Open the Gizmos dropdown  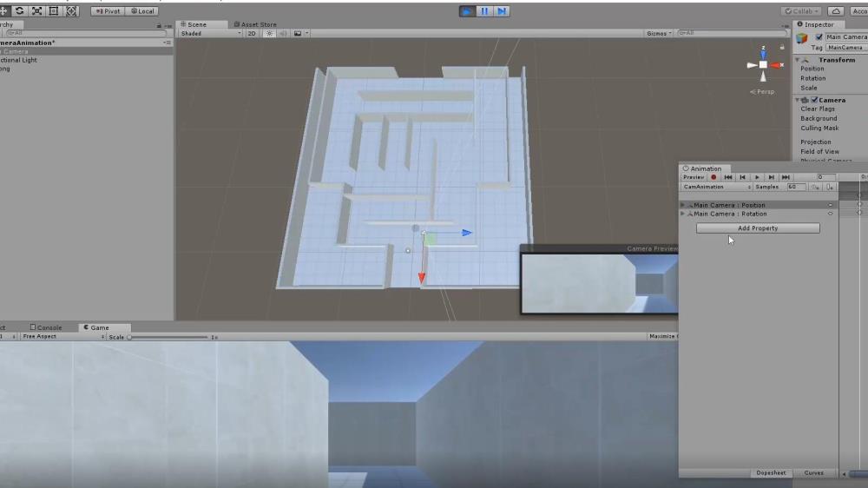pyautogui.click(x=659, y=34)
